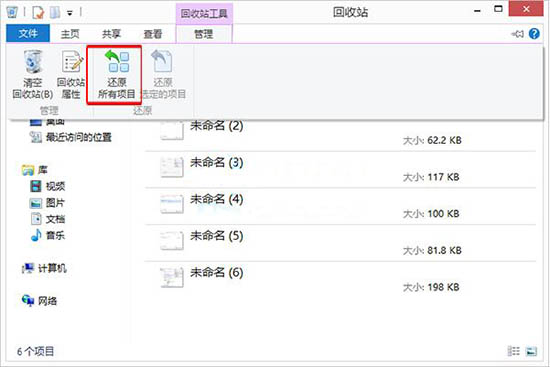This screenshot has width=550, height=367.
Task: Click the quick access New Folder icon
Action: (55, 13)
